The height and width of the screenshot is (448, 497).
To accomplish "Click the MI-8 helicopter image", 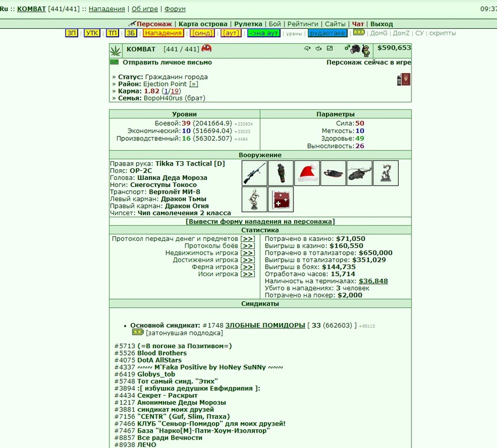I will 360,173.
